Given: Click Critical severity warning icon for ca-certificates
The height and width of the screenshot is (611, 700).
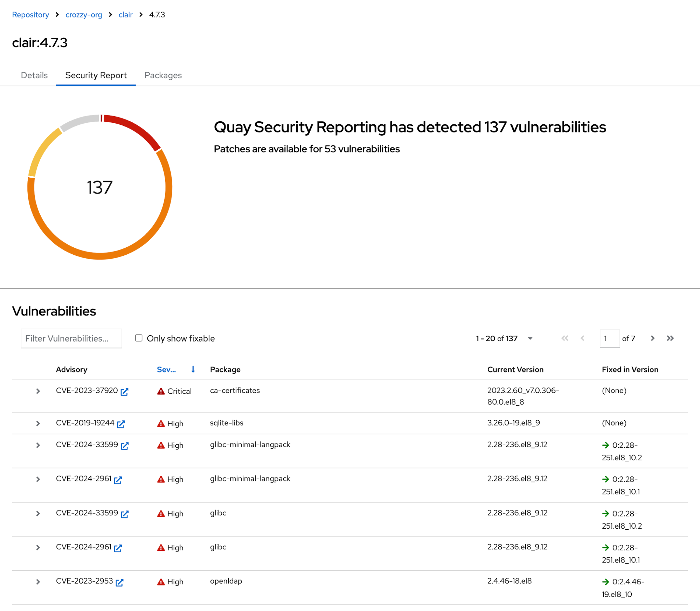Looking at the screenshot, I should (x=161, y=391).
